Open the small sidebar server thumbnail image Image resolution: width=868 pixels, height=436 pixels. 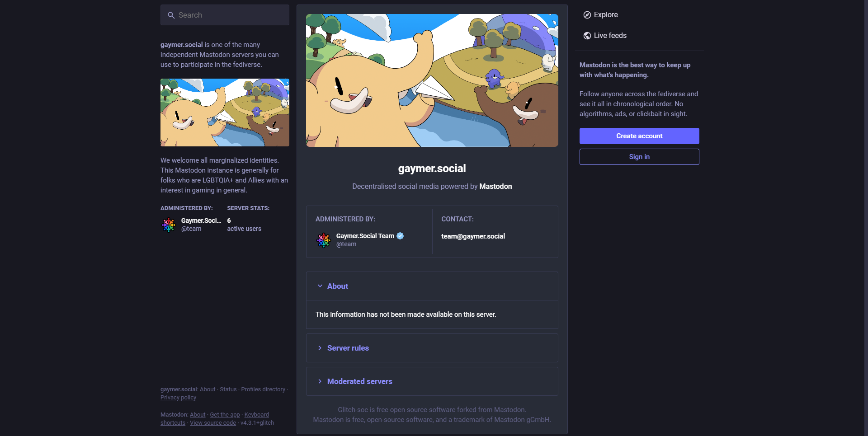click(225, 113)
